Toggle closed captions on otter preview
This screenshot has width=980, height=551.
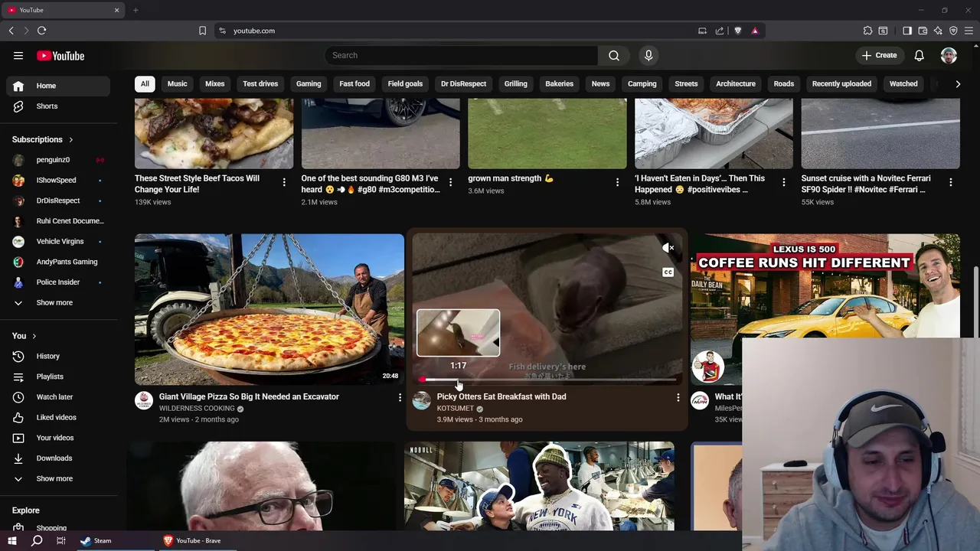668,272
